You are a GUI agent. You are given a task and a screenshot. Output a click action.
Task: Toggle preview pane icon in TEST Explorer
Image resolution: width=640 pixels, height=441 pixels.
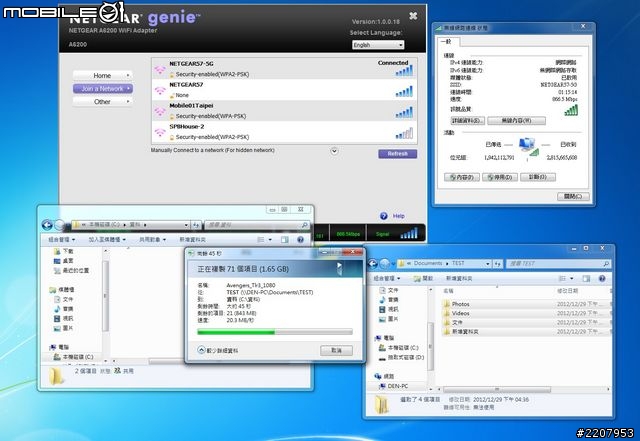click(586, 278)
